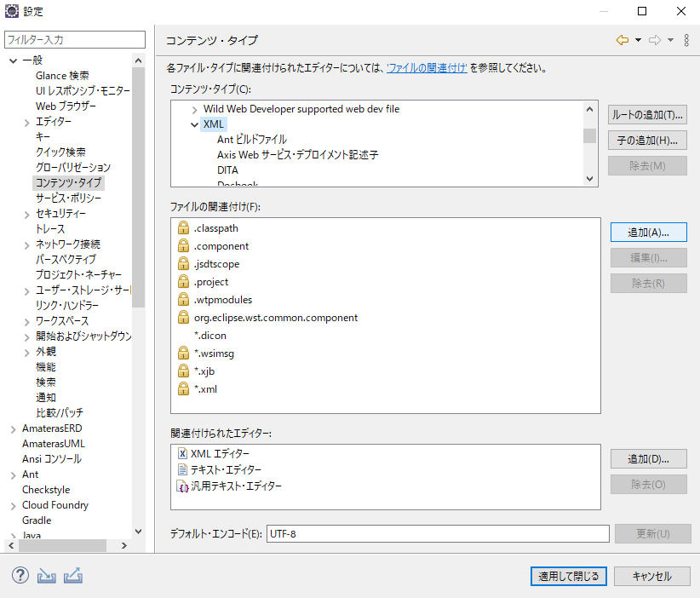Expand the AmaterasERD tree node
This screenshot has width=700, height=598.
(14, 429)
